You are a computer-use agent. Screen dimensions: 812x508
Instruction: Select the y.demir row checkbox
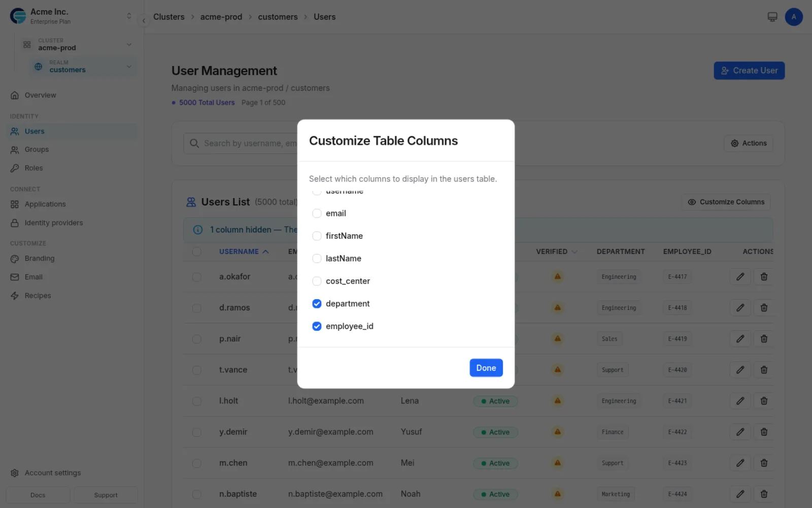(x=197, y=432)
